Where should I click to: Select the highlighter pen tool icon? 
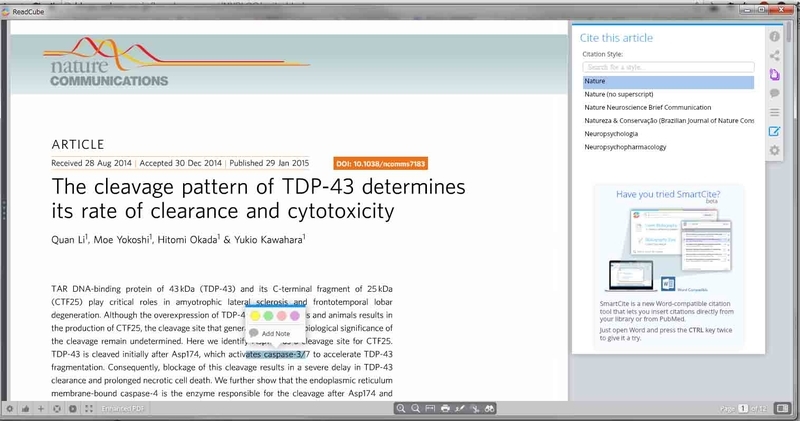(460, 408)
